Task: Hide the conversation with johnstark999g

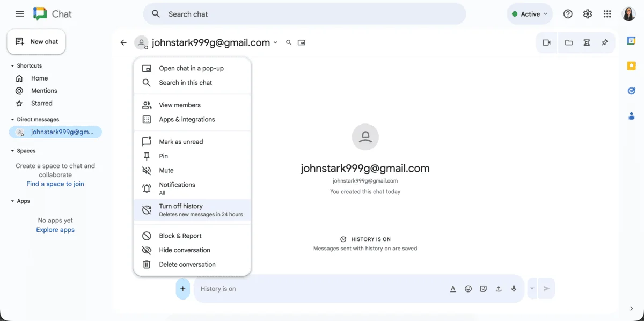Action: [x=185, y=250]
